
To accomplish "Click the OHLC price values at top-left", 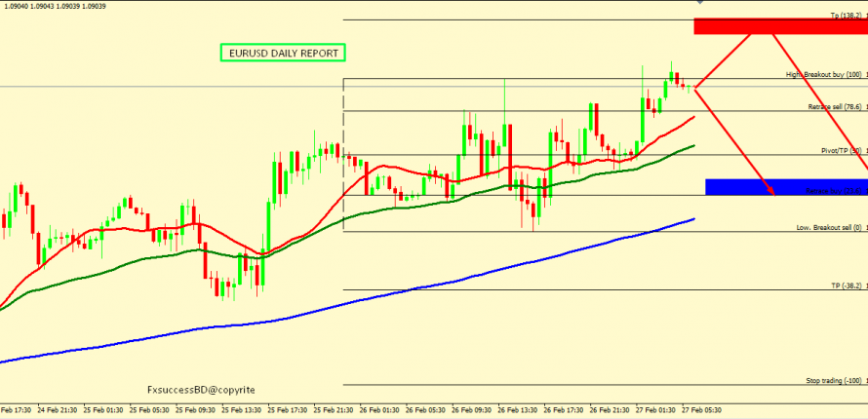I will point(55,5).
